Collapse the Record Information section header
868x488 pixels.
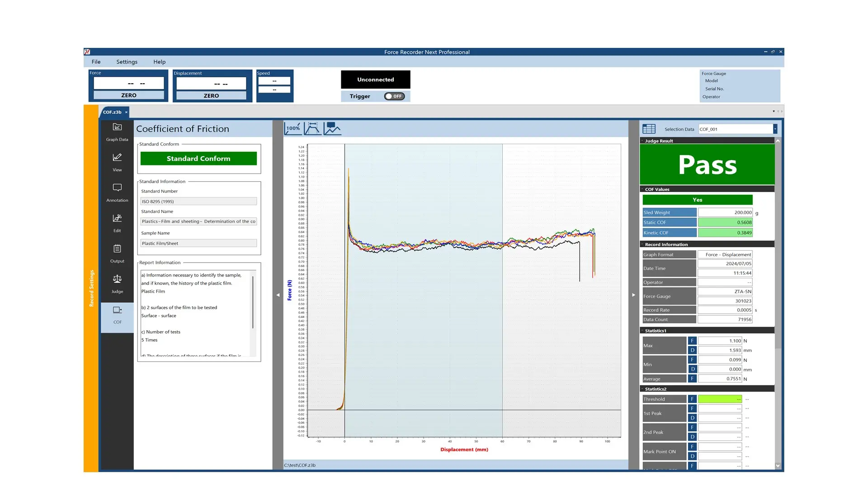642,244
